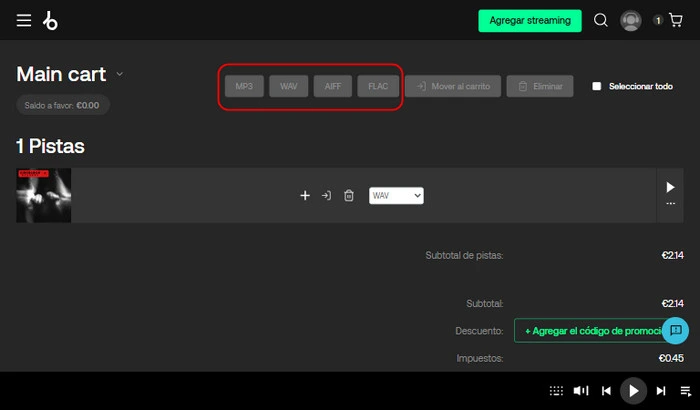700x410 pixels.
Task: Select FLAC format button
Action: click(x=378, y=86)
